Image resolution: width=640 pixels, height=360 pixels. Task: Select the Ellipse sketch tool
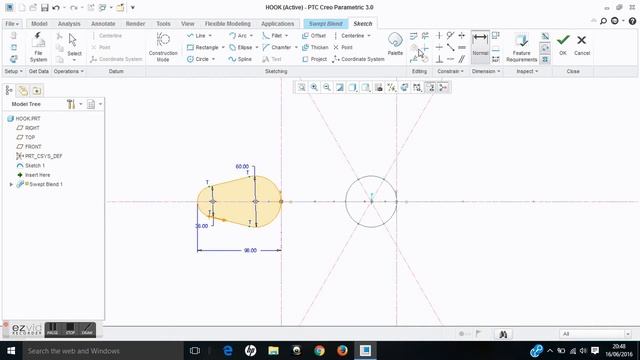pos(240,48)
